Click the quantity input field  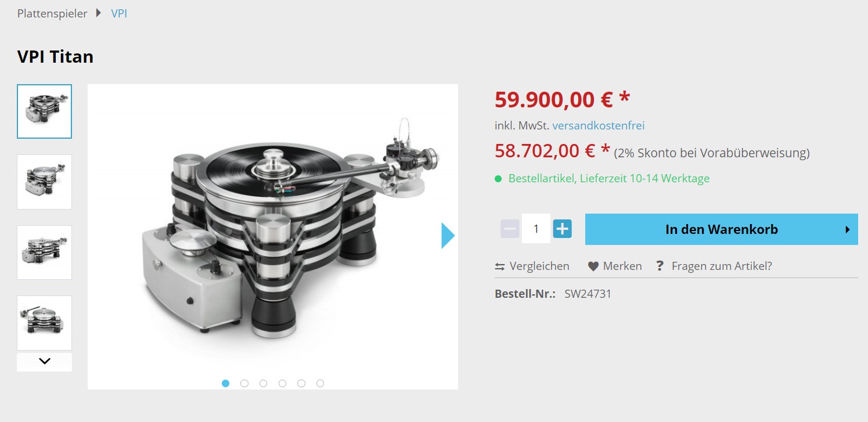536,229
